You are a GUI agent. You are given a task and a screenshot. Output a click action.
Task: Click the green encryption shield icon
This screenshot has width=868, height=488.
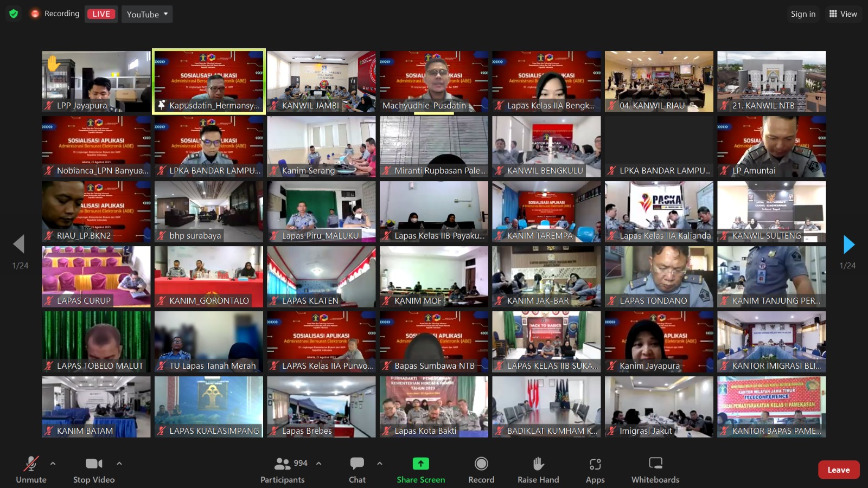(x=14, y=14)
